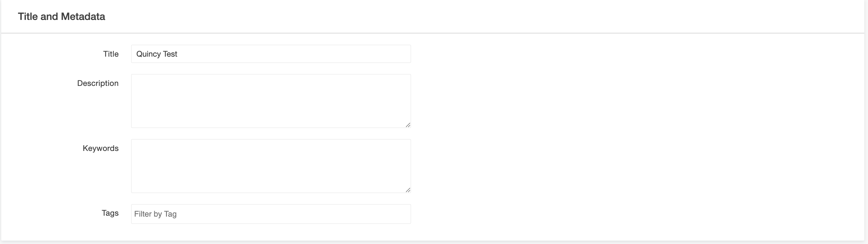Click the Title input field
Image resolution: width=868 pixels, height=244 pixels.
270,54
